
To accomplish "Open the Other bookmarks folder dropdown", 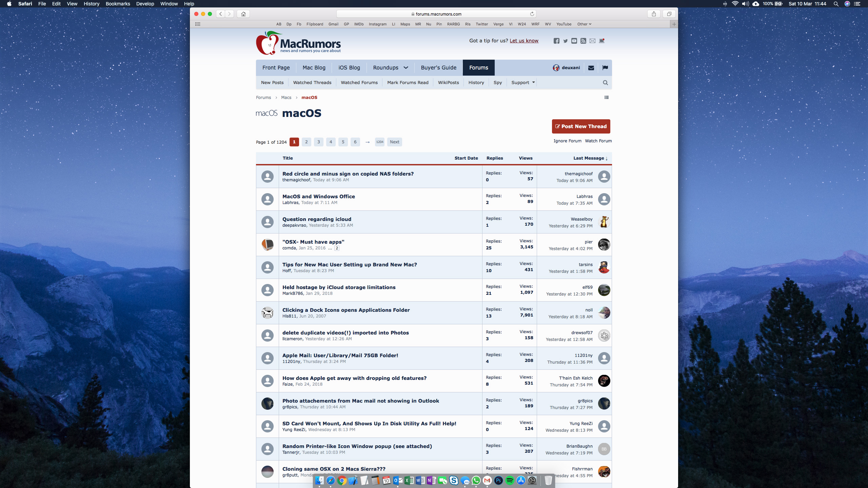I will (x=584, y=24).
